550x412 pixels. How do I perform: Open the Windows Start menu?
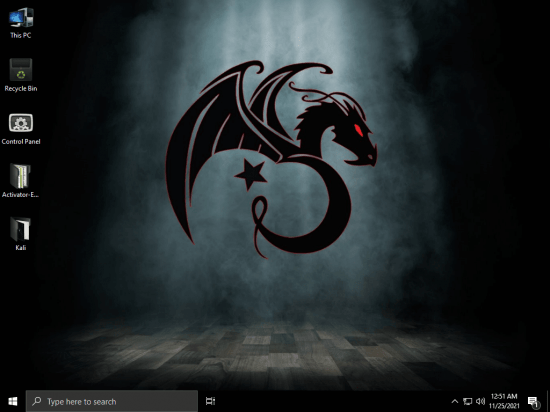pyautogui.click(x=13, y=401)
